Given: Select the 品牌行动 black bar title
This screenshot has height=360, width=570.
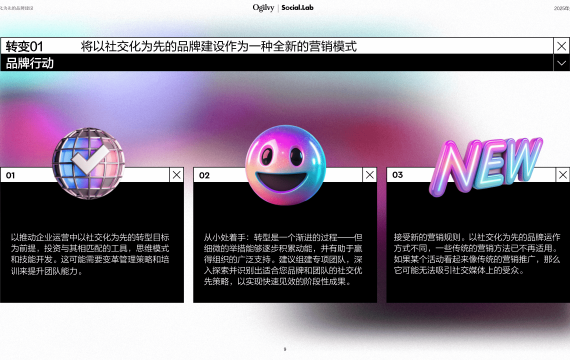Looking at the screenshot, I should click(x=30, y=63).
